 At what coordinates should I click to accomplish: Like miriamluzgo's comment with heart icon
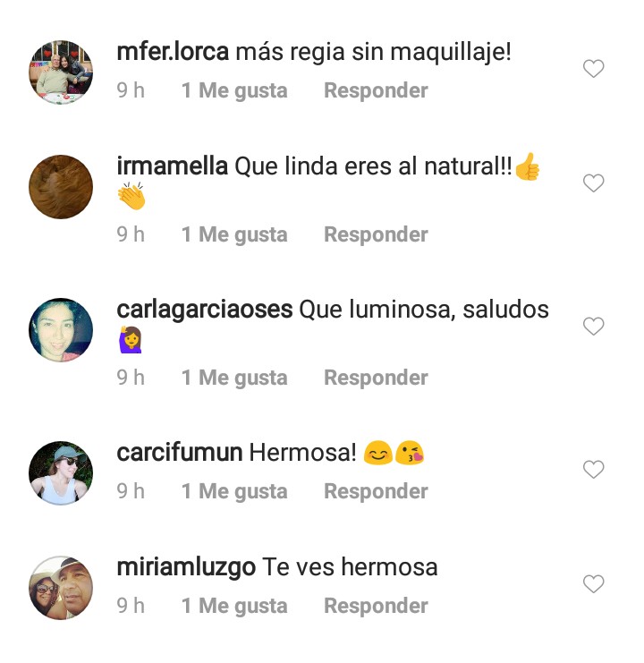(x=593, y=584)
